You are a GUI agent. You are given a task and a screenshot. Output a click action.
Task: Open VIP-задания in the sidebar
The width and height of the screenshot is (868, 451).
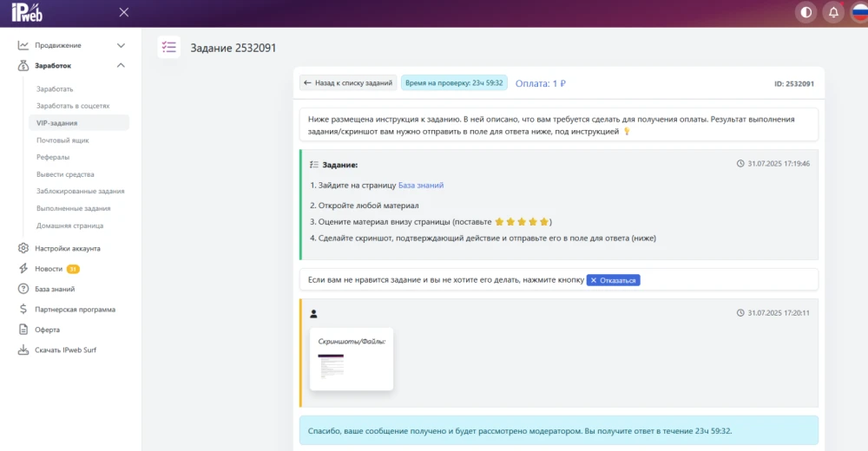pyautogui.click(x=56, y=123)
